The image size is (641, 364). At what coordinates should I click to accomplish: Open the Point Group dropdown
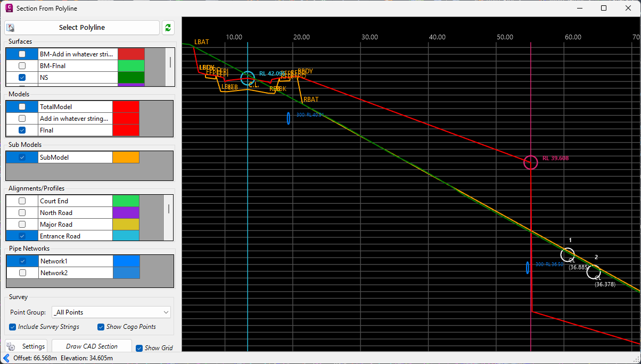click(111, 312)
